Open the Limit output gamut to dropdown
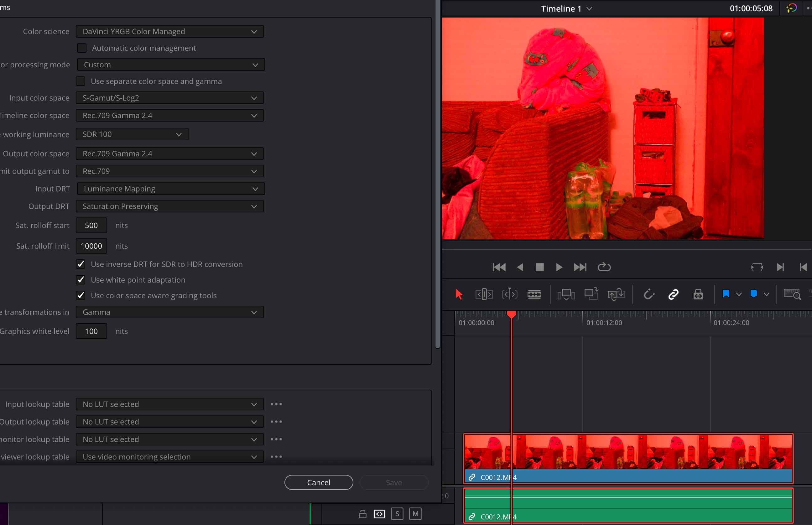The width and height of the screenshot is (812, 525). tap(169, 171)
